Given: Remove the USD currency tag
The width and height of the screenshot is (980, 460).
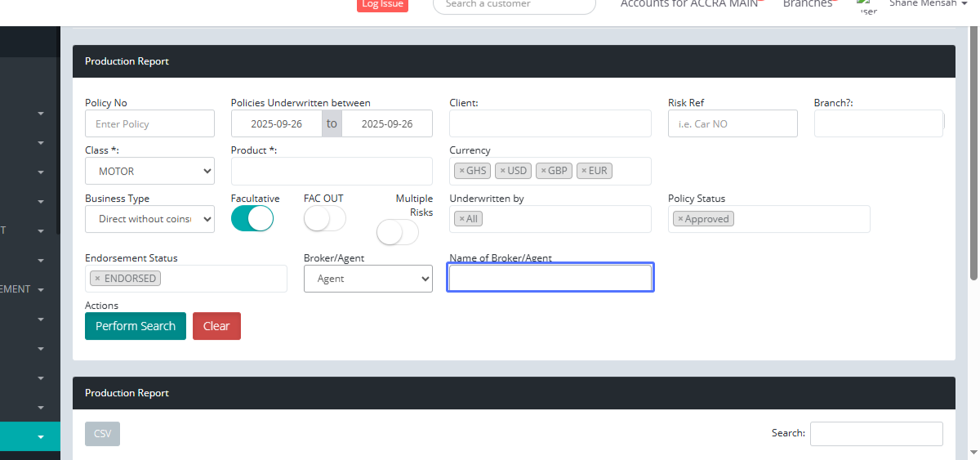Looking at the screenshot, I should click(x=502, y=171).
